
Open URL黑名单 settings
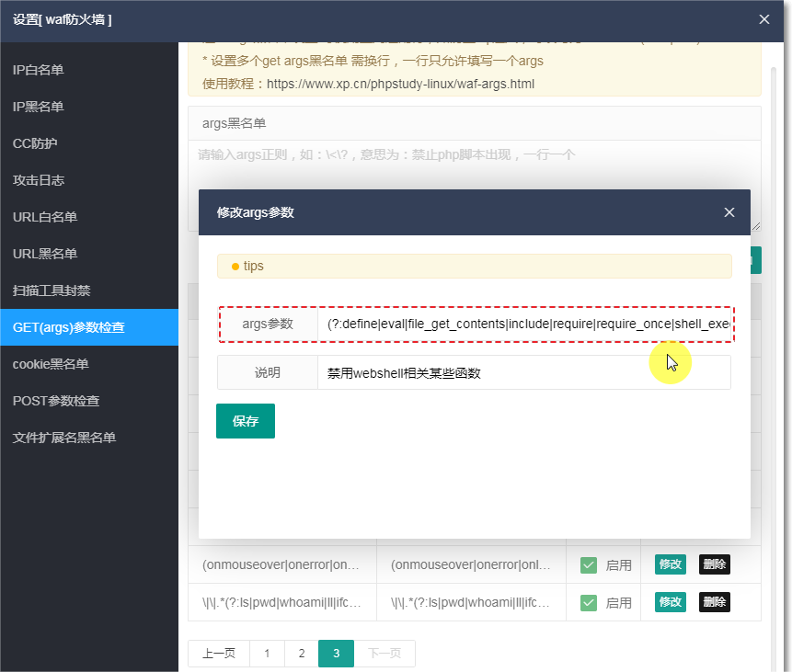[89, 254]
